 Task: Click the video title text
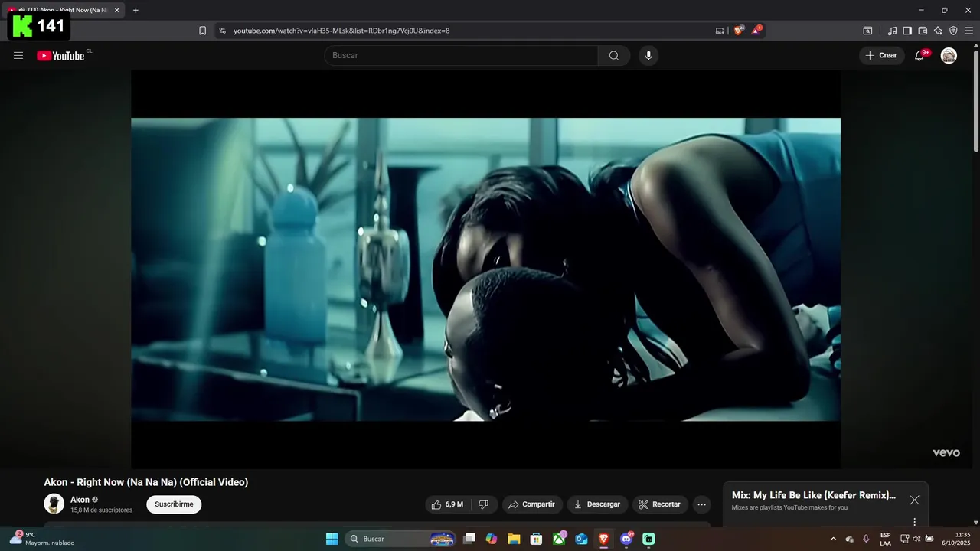[145, 482]
